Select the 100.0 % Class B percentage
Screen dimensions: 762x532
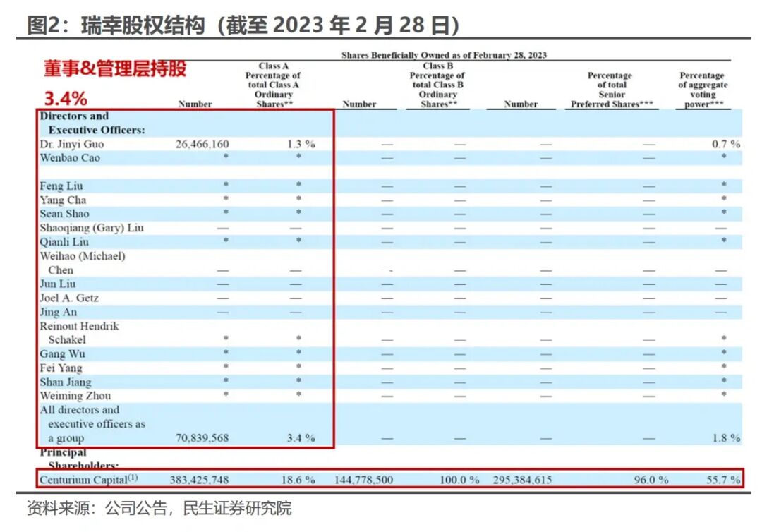coord(459,480)
